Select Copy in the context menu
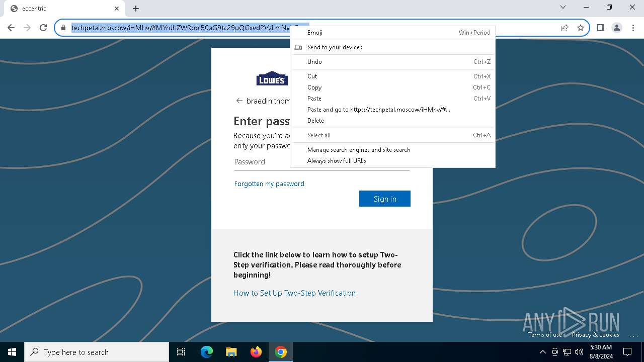644x362 pixels. (393, 87)
